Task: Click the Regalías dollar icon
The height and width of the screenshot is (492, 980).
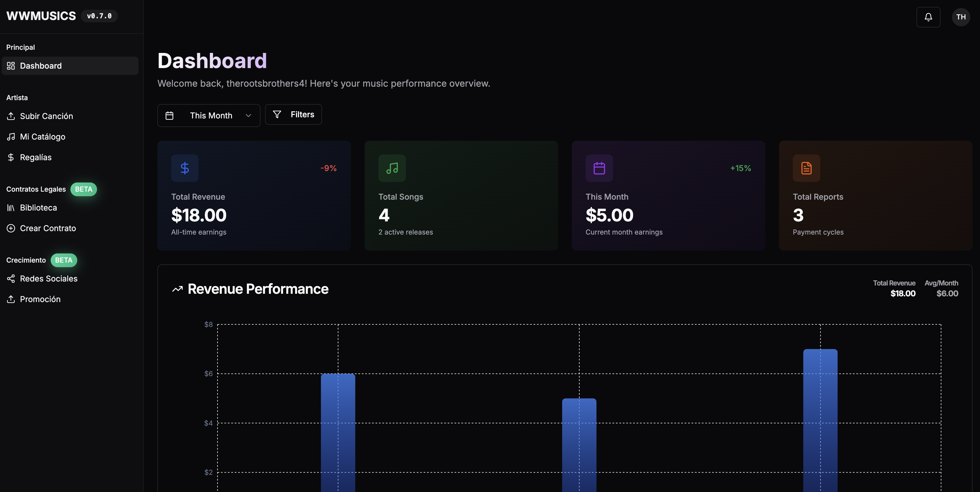Action: coord(11,157)
